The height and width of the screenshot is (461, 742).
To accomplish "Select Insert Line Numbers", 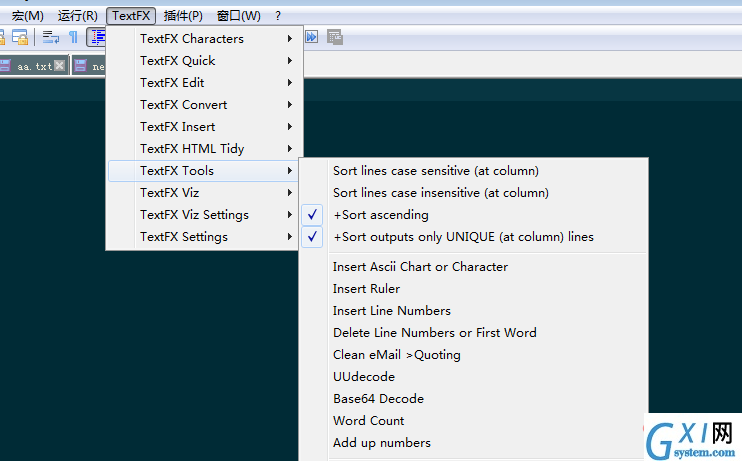I will 474,311.
